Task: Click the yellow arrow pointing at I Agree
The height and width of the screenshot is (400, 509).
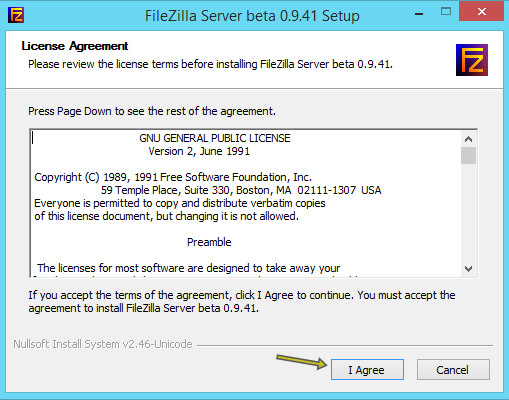Action: point(302,362)
